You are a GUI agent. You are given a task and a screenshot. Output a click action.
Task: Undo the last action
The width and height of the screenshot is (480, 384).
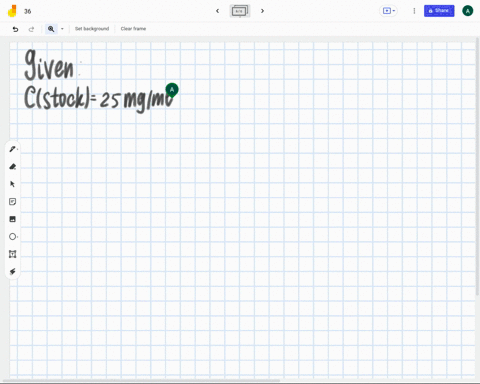coord(15,29)
